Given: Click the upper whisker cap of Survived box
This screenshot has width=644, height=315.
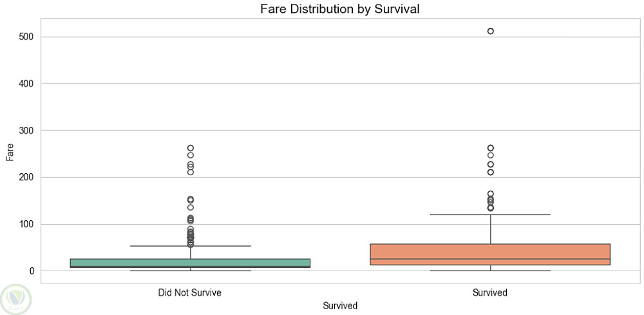Looking at the screenshot, I should pyautogui.click(x=490, y=215).
